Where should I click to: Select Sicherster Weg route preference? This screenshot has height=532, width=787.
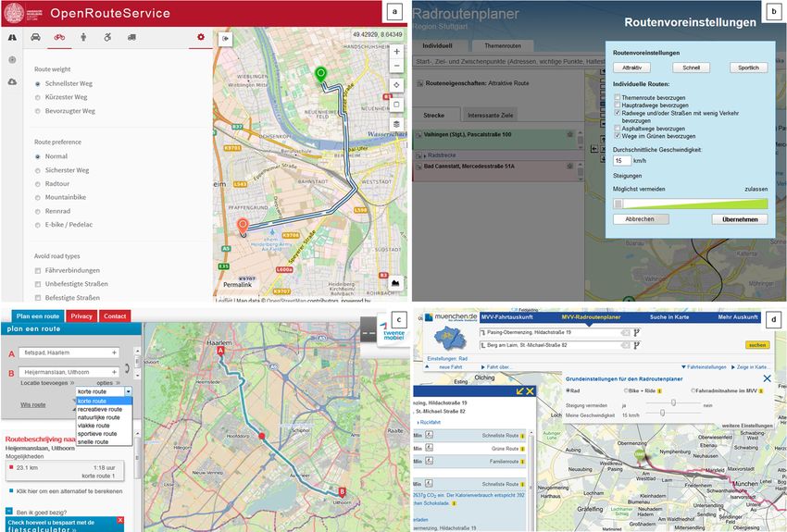coord(38,170)
